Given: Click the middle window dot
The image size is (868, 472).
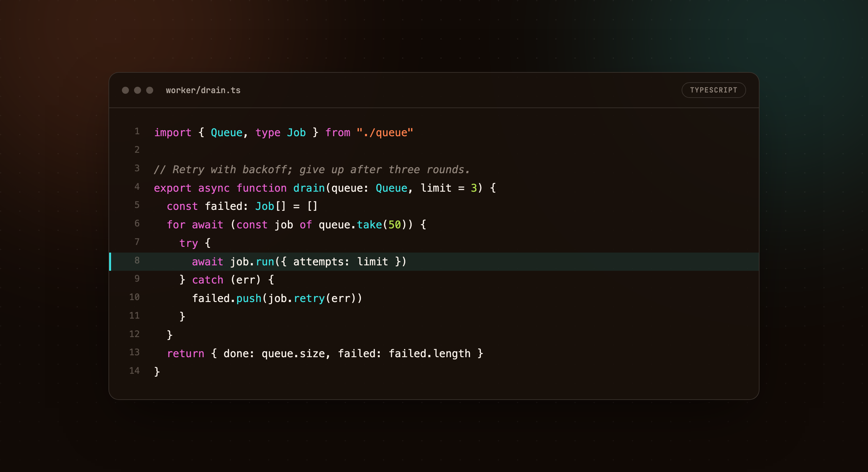Looking at the screenshot, I should click(x=138, y=90).
